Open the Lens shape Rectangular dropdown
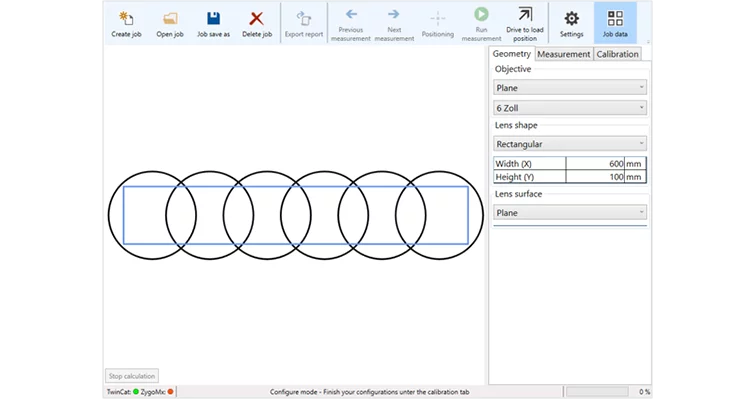 (570, 144)
